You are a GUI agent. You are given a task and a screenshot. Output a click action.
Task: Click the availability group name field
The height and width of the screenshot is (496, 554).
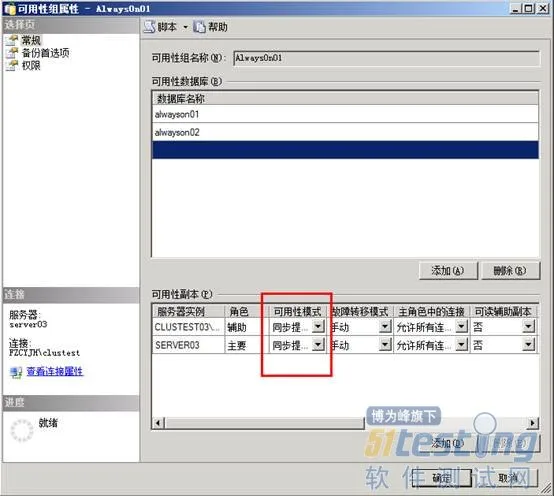[x=386, y=58]
